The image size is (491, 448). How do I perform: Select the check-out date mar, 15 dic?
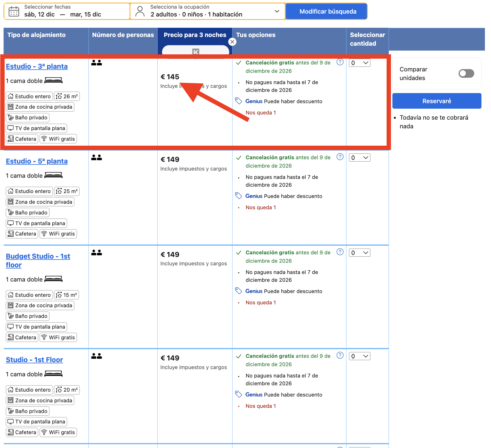coord(86,14)
